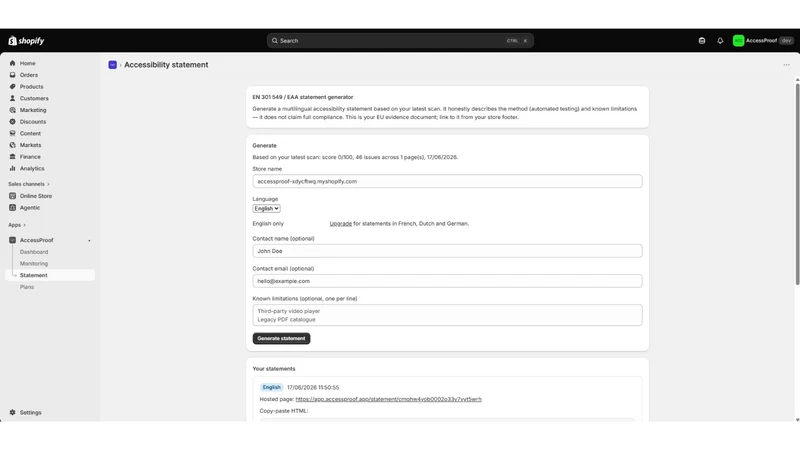Open AccessProof Monitoring page

tap(34, 264)
